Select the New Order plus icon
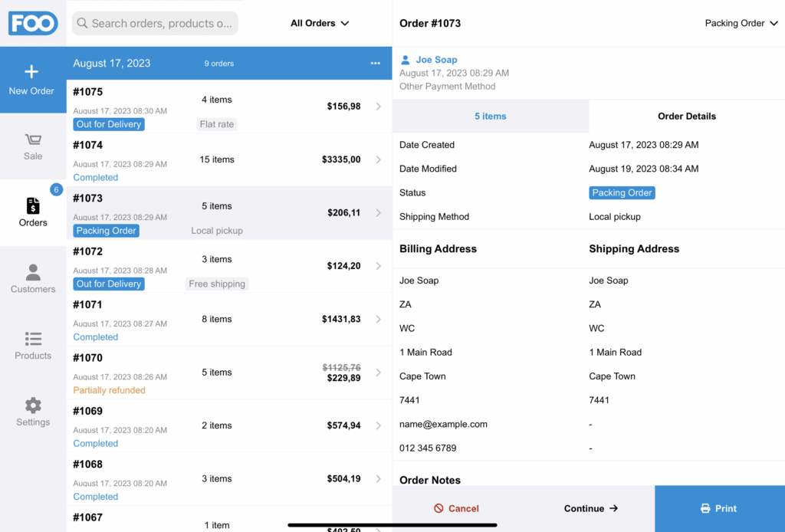This screenshot has width=785, height=532. point(31,73)
